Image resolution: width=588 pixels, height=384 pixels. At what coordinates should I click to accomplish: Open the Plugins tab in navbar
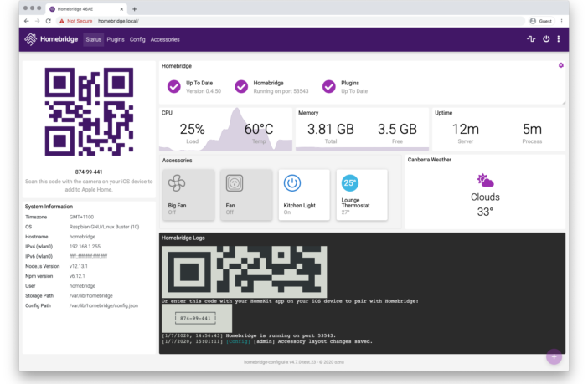coord(116,39)
